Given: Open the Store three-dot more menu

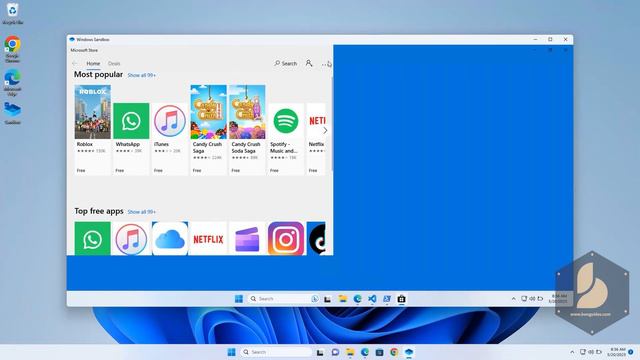Looking at the screenshot, I should [324, 64].
